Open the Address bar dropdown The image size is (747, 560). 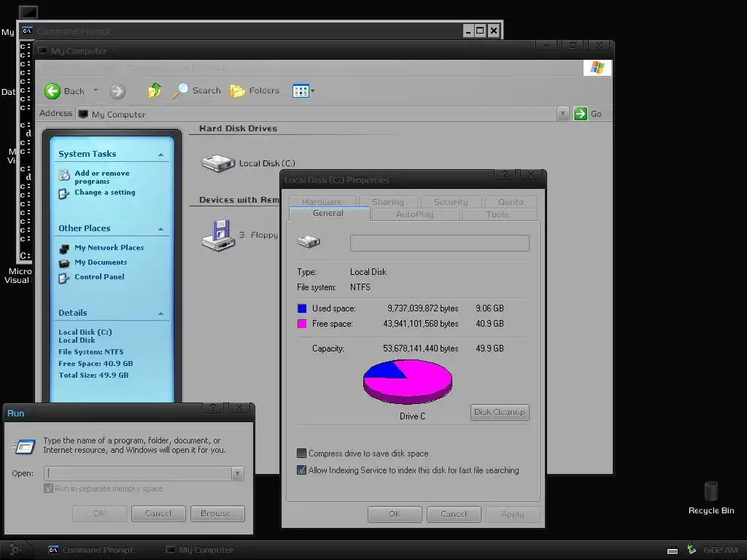coord(562,114)
